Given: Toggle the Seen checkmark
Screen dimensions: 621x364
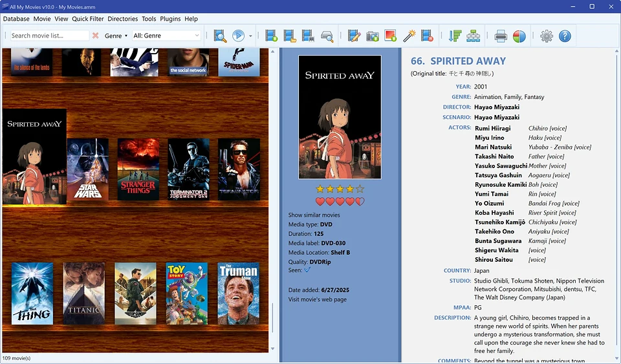Looking at the screenshot, I should pyautogui.click(x=307, y=270).
